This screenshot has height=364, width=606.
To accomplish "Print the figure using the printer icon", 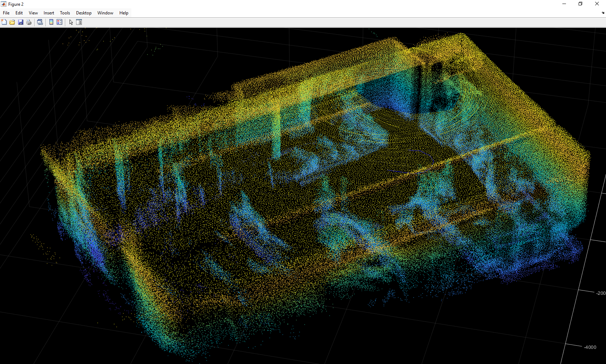I will 29,22.
